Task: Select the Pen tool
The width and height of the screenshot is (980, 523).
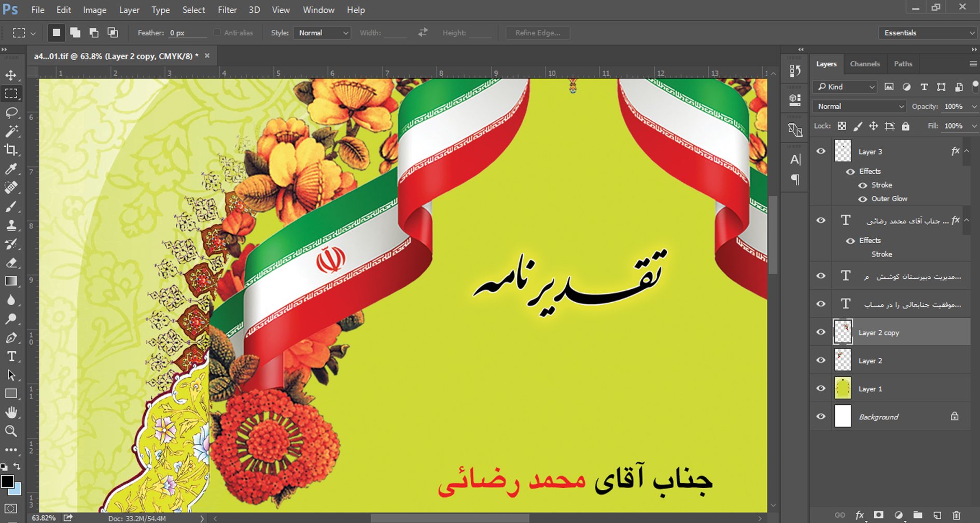Action: (x=11, y=337)
